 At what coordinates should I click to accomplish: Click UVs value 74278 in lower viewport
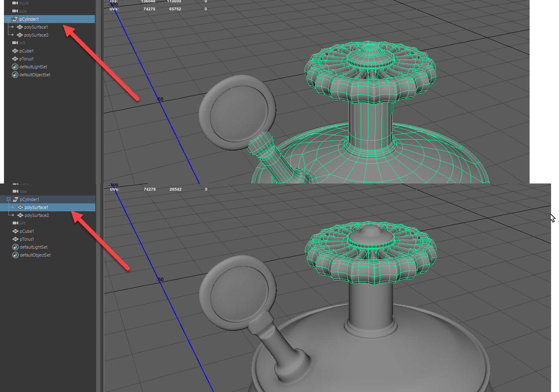coord(150,189)
